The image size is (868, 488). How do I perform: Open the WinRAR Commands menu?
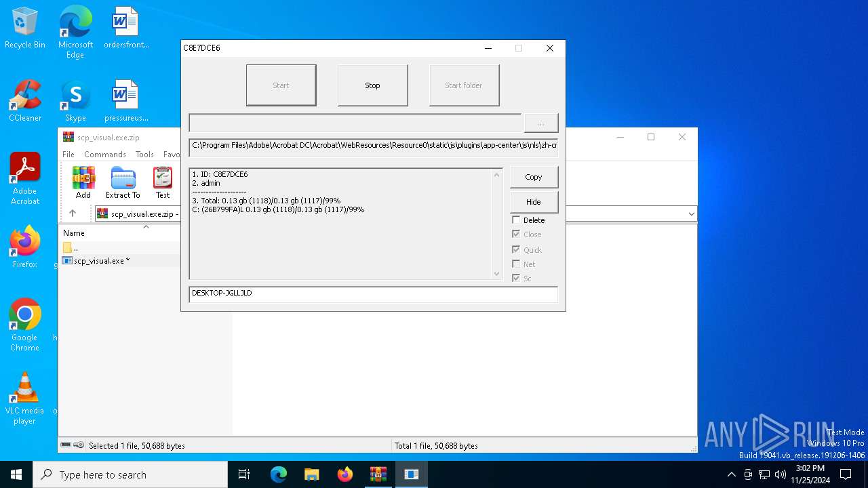[x=105, y=155]
